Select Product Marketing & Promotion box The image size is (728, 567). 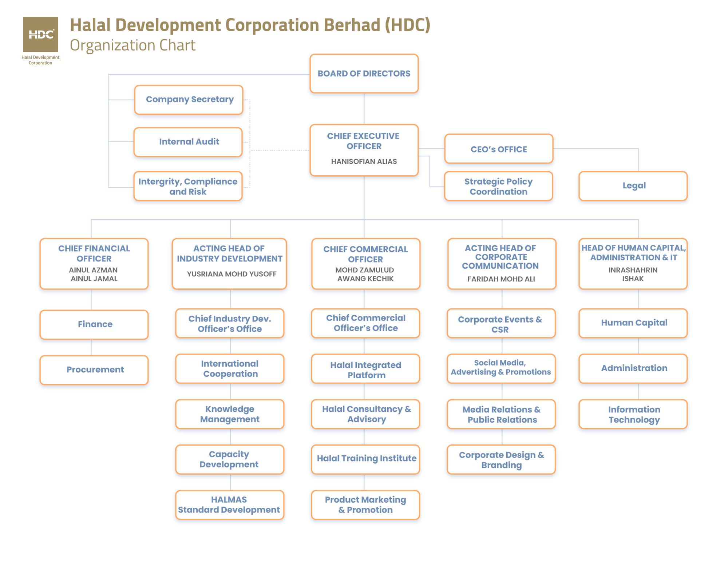tap(365, 505)
